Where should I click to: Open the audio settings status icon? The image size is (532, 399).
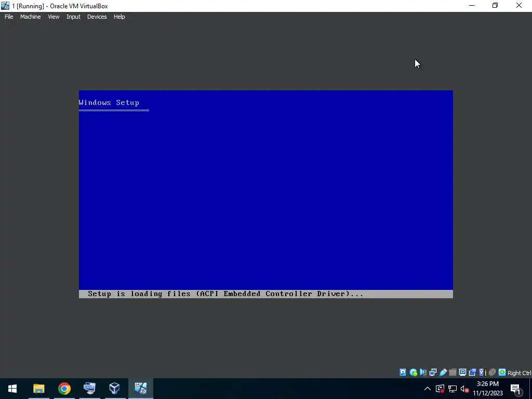pyautogui.click(x=423, y=373)
